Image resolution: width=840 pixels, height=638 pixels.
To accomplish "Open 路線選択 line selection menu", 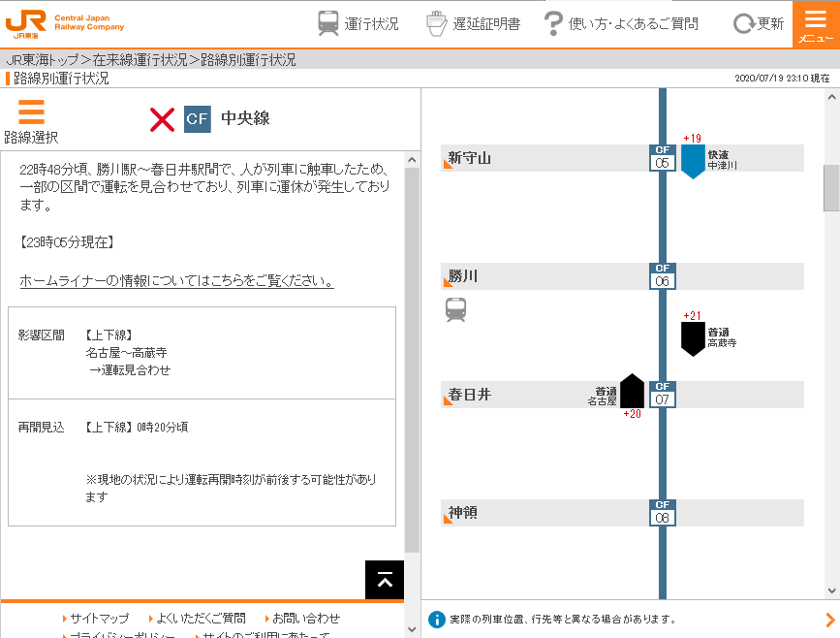I will (x=31, y=122).
